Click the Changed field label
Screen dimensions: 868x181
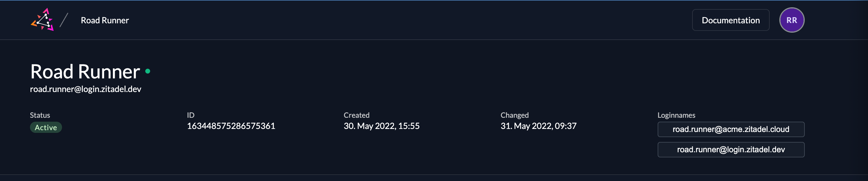point(514,115)
